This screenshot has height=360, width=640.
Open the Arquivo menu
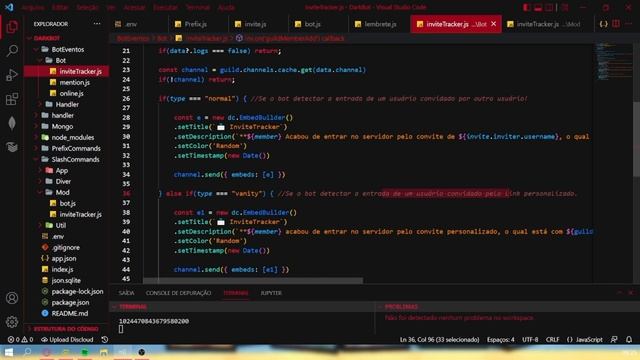point(33,7)
